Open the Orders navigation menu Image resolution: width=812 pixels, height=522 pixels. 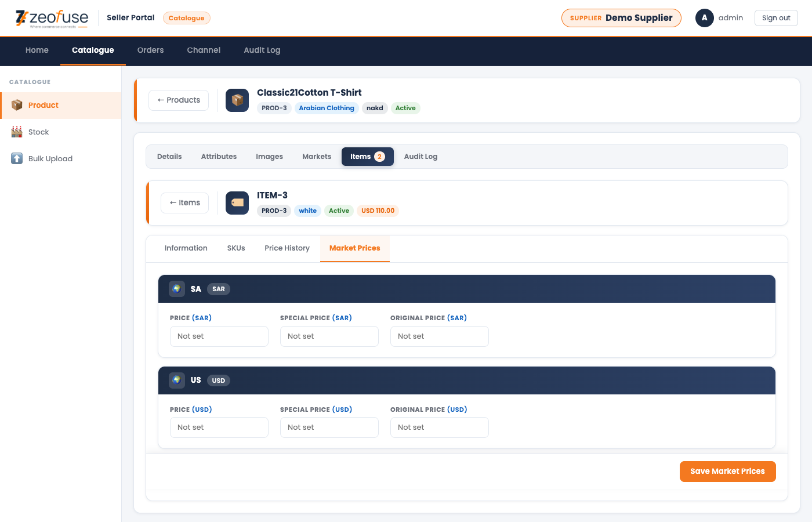150,50
